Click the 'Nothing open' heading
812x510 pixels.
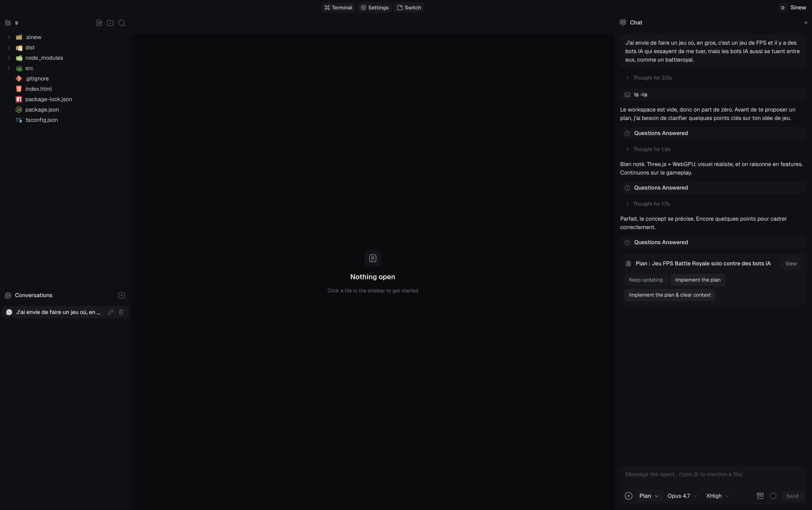coord(372,277)
